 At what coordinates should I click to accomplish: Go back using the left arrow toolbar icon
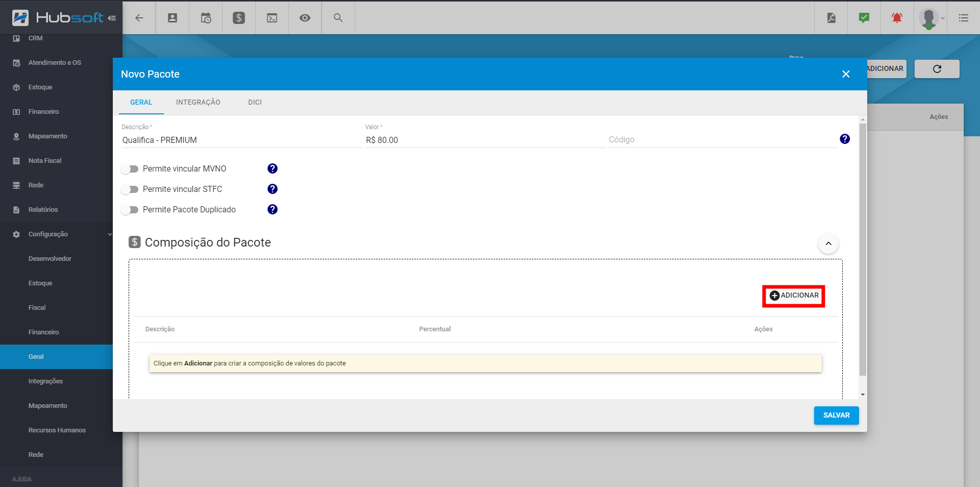pyautogui.click(x=139, y=18)
